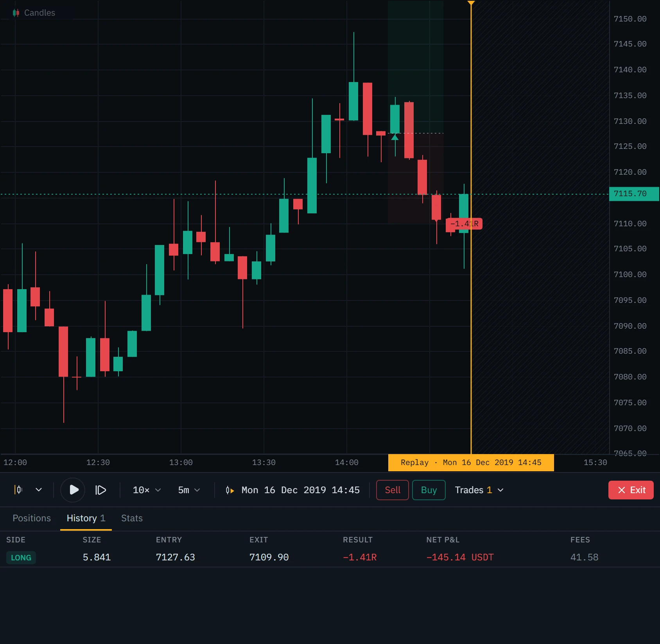Image resolution: width=660 pixels, height=644 pixels.
Task: Click the LONG side badge in history row
Action: pyautogui.click(x=21, y=558)
